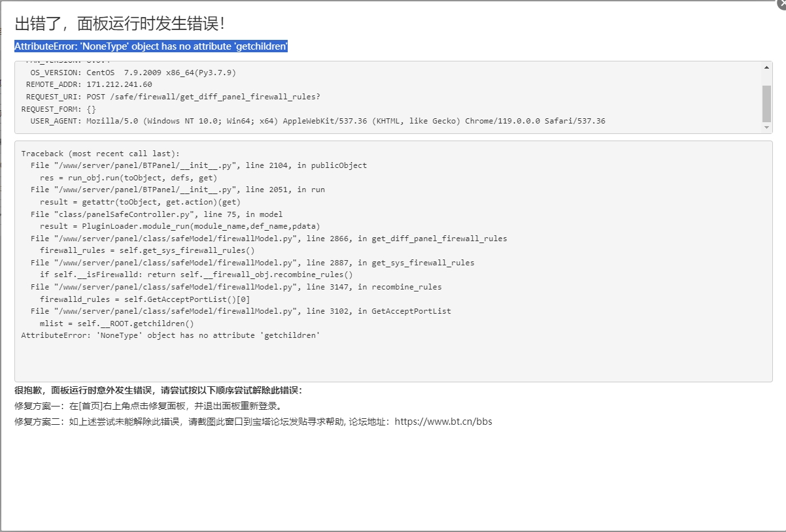Viewport: 786px width, 532px height.
Task: Click the 修复方案一 repair suggestion line
Action: (x=148, y=406)
